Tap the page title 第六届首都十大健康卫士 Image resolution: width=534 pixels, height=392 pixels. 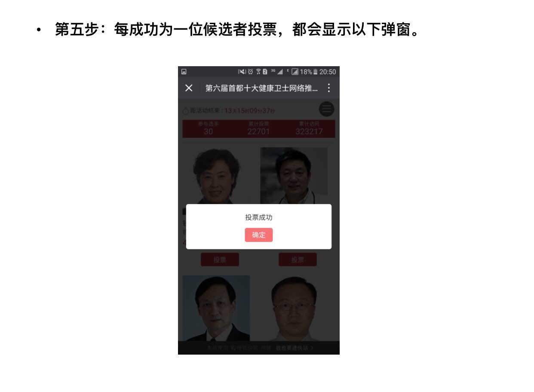[262, 88]
